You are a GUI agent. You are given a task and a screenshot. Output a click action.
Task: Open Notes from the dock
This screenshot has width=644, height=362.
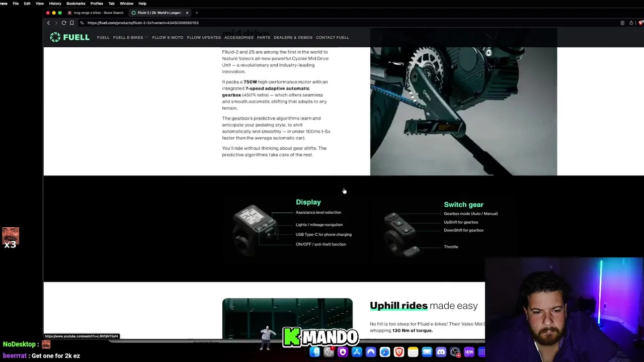coord(413,352)
